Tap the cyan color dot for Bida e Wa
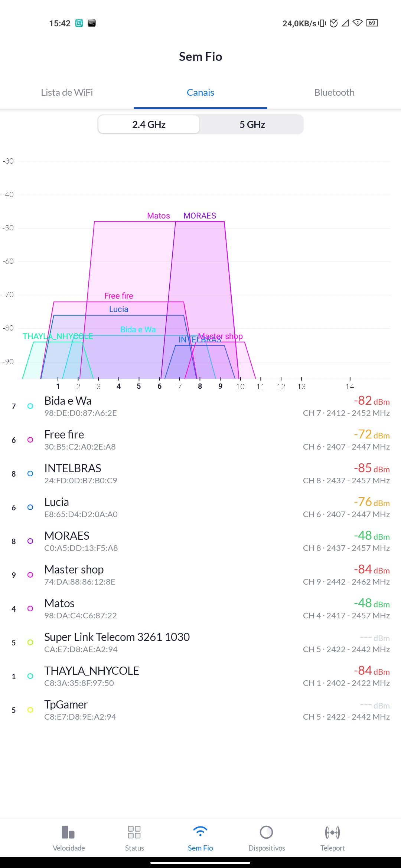This screenshot has height=868, width=401. coord(30,406)
